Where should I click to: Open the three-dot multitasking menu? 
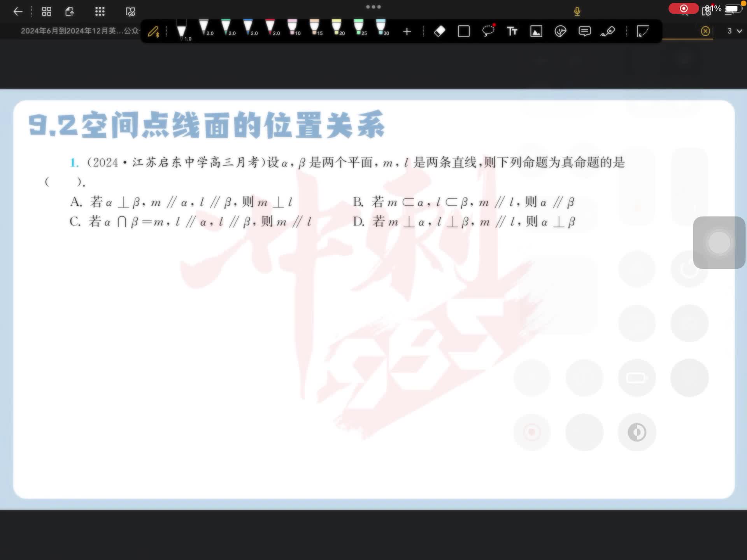[373, 7]
